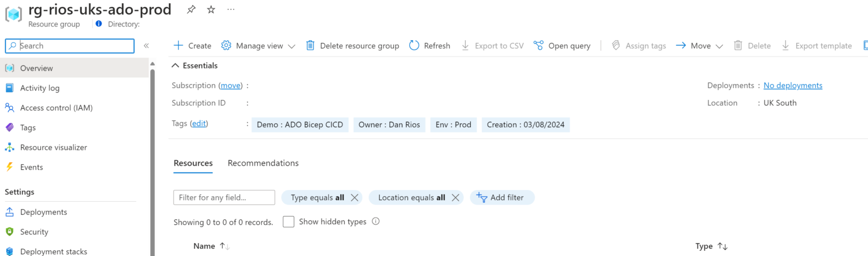Remove the Type equals all filter
Viewport: 868px width, 256px height.
(354, 198)
